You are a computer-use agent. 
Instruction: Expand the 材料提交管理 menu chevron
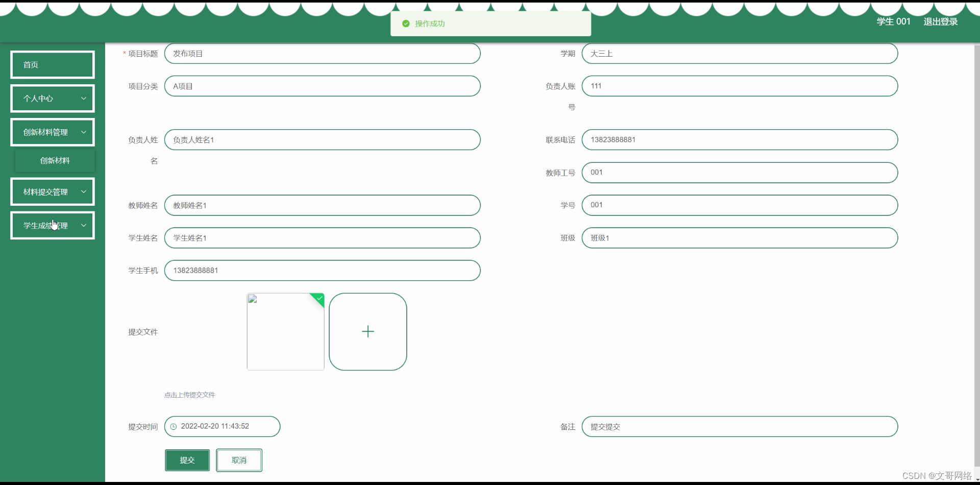pos(84,192)
